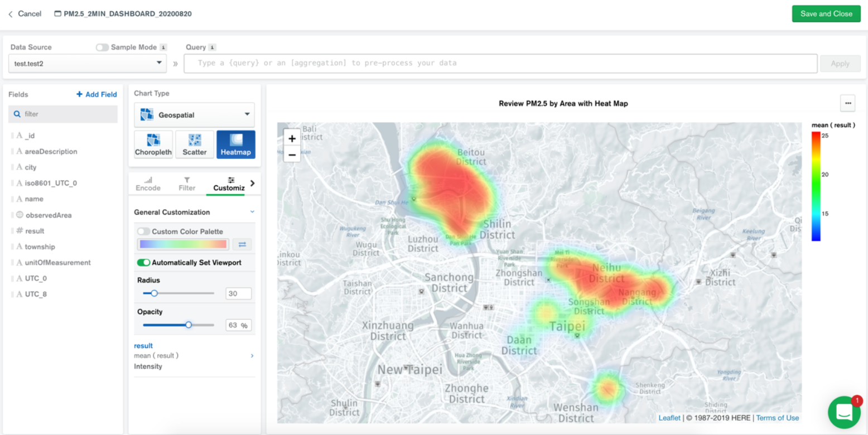Viewport: 868px width, 435px height.
Task: Click the globe icon beside observedArea field
Action: pyautogui.click(x=18, y=215)
